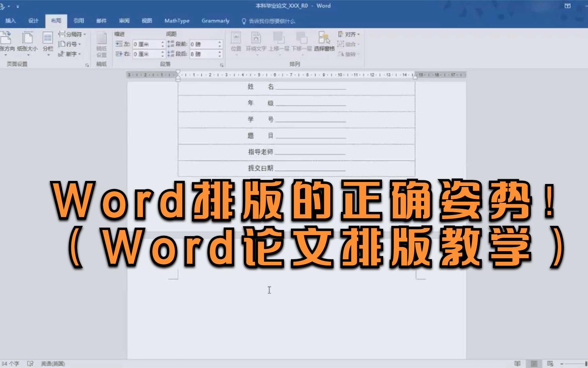Switch to the 设计 ribbon tab

[32, 21]
